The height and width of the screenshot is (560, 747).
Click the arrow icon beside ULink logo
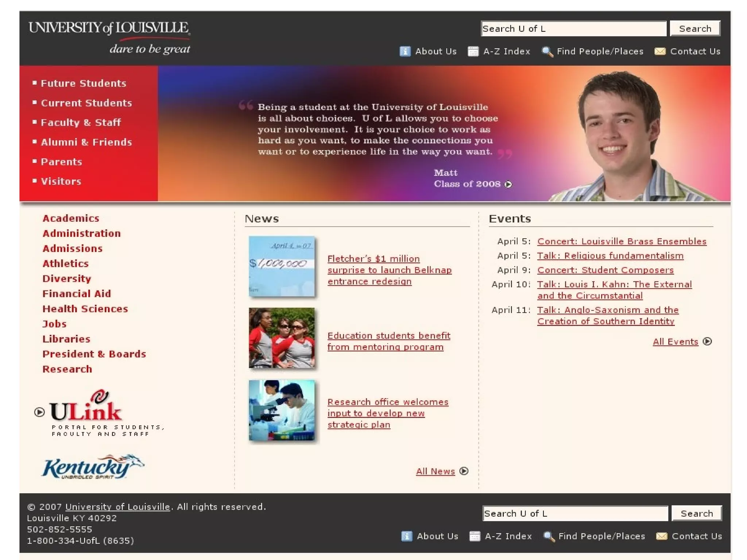[39, 412]
